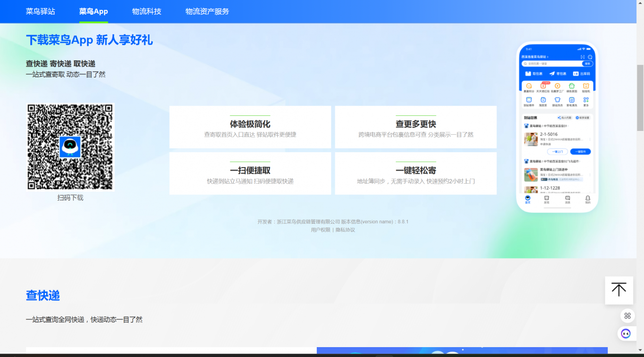Select the 一键轻松寄 feature card

[416, 173]
